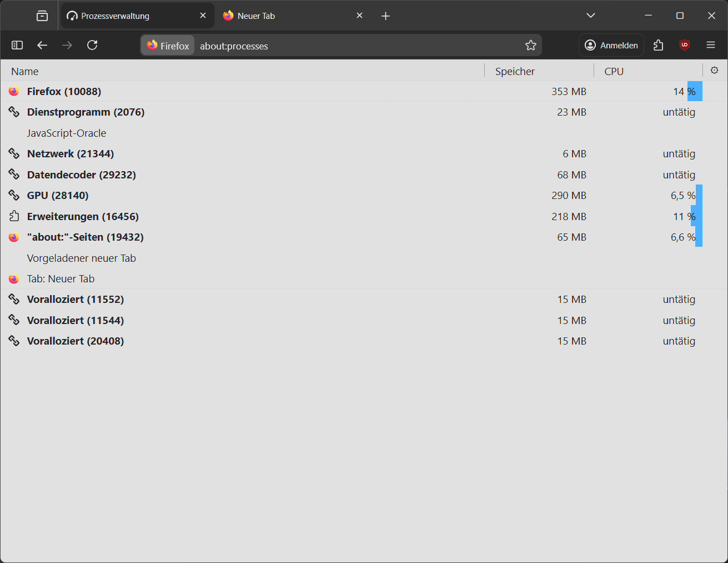The height and width of the screenshot is (563, 728).
Task: Click the wrench icon next to Netzwerk process
Action: click(x=13, y=153)
